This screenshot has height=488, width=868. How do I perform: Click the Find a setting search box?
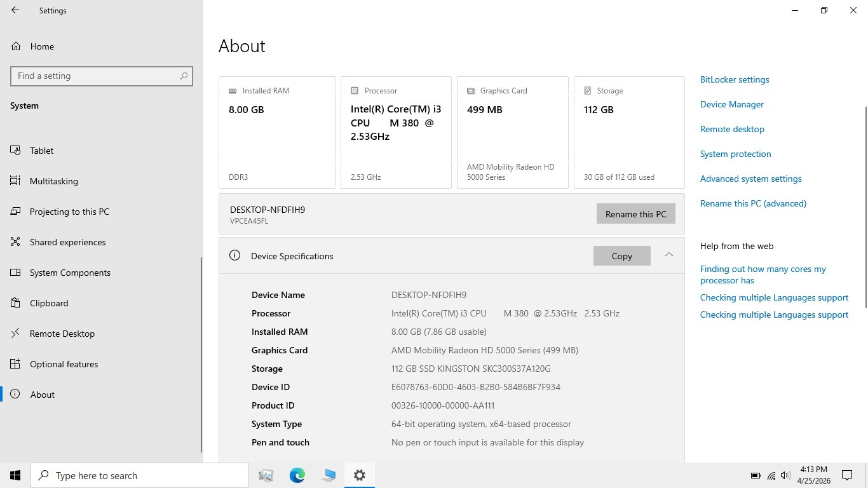[102, 76]
